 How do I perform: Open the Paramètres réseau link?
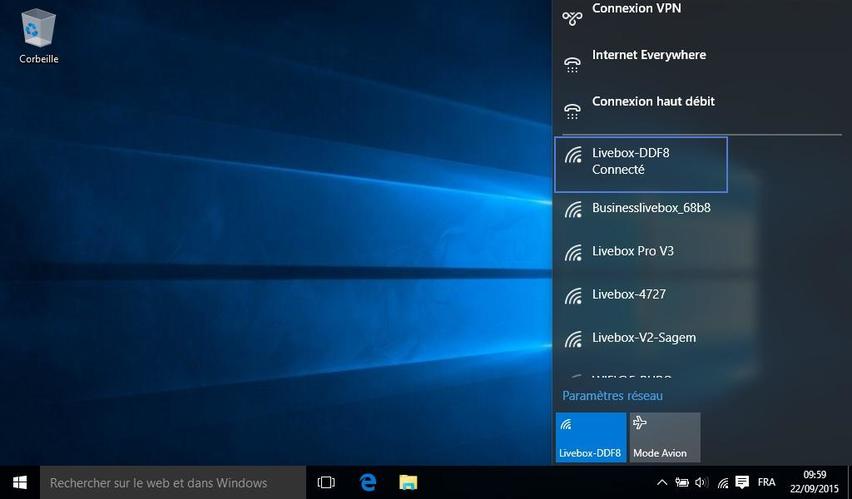(612, 396)
